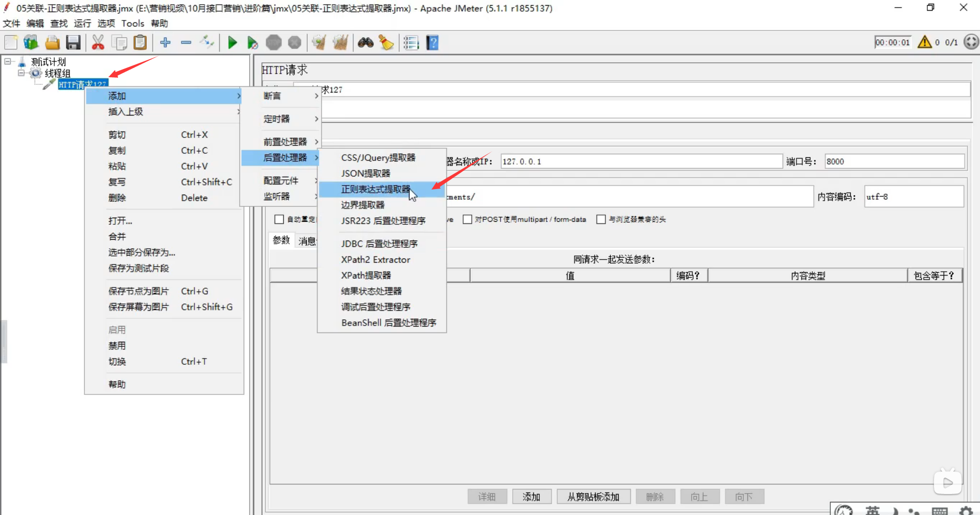Image resolution: width=980 pixels, height=515 pixels.
Task: Collapse the 线程组 tree node
Action: click(21, 73)
